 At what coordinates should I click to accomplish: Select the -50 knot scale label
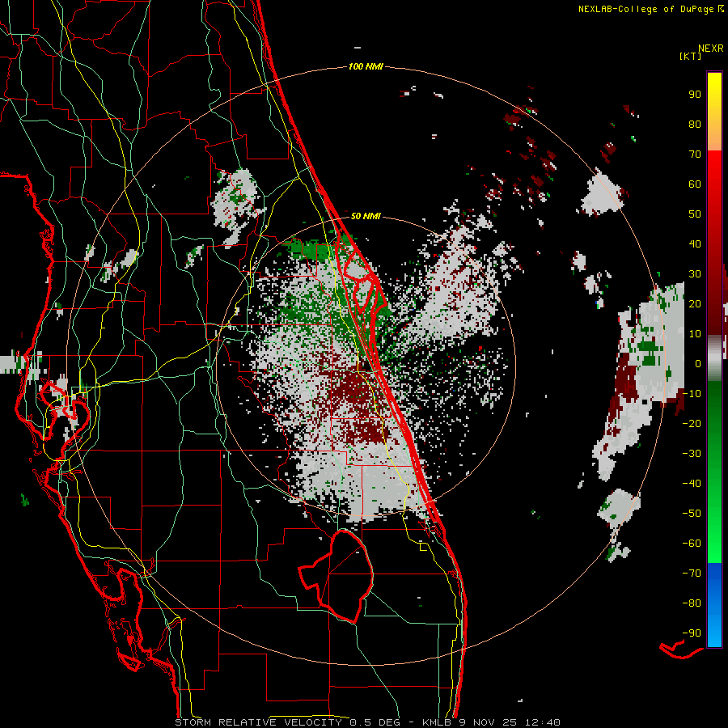tap(692, 514)
